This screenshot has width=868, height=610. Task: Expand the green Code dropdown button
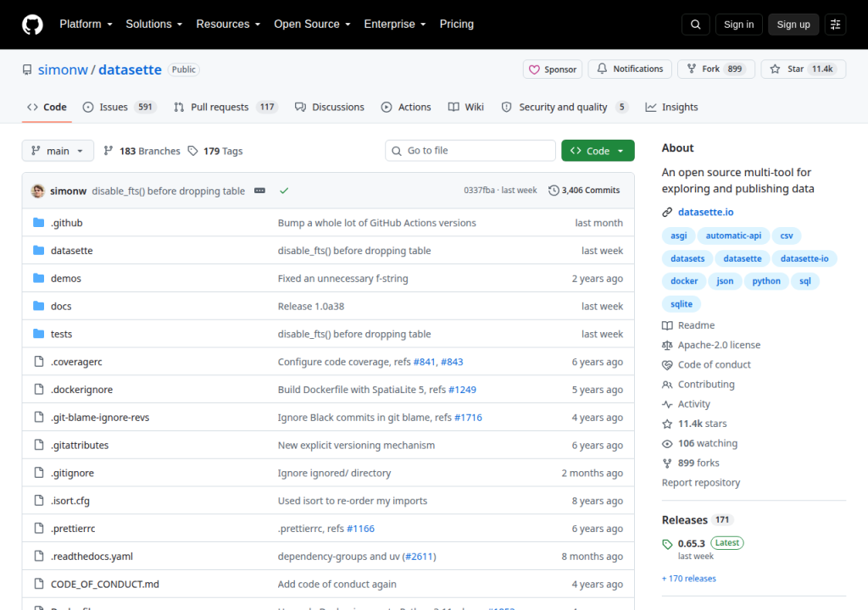coord(598,151)
